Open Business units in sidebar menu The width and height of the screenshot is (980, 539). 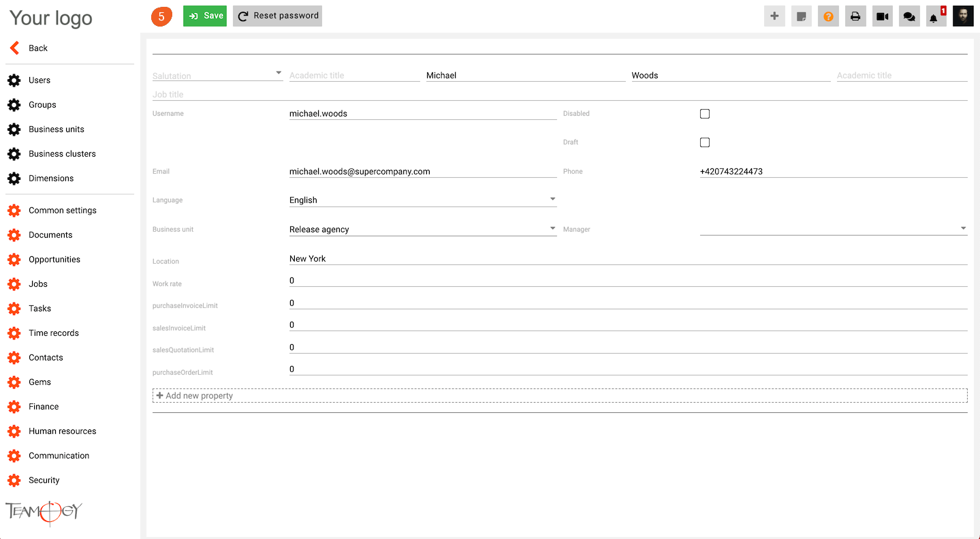pyautogui.click(x=57, y=129)
